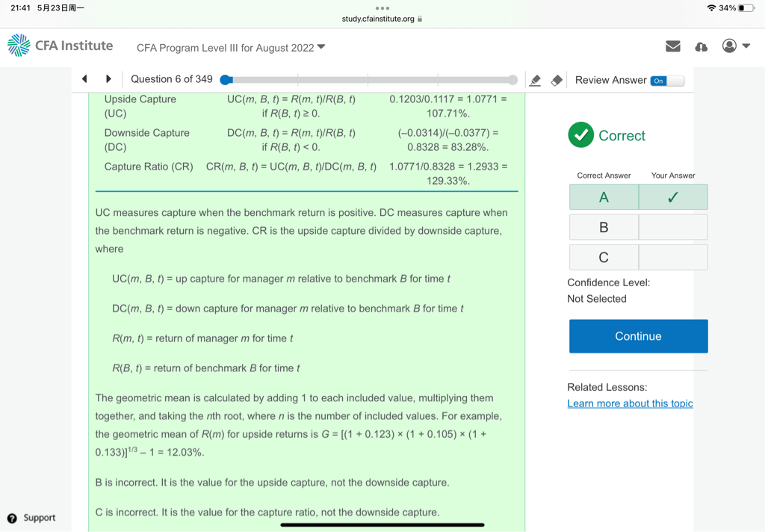The image size is (765, 532).
Task: Click the 21:41 clock in status bar
Action: (x=20, y=7)
